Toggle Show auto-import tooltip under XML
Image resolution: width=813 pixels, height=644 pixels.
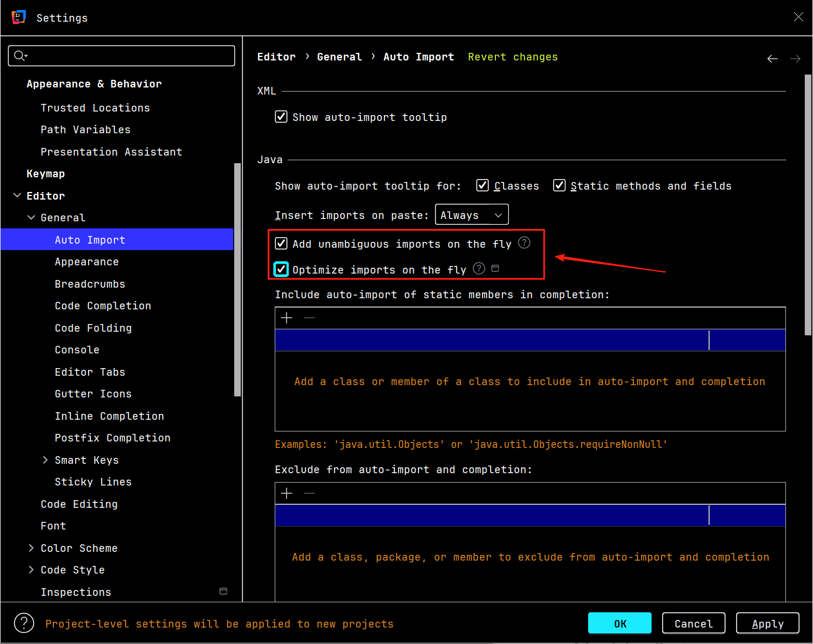[x=281, y=117]
